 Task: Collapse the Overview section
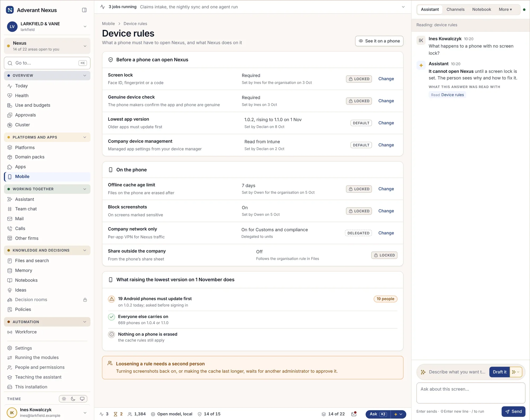click(47, 75)
